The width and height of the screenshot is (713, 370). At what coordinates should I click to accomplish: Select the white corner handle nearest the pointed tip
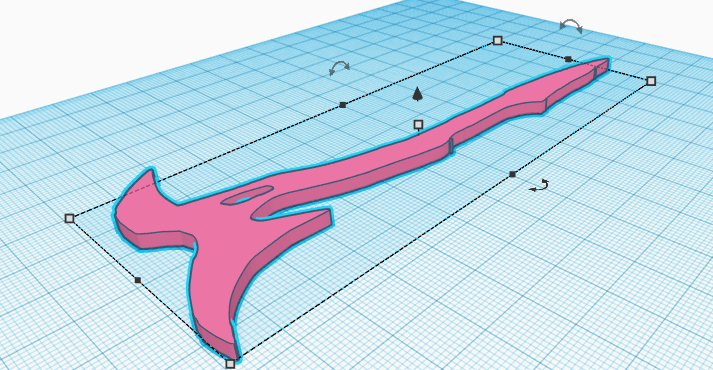[x=651, y=81]
